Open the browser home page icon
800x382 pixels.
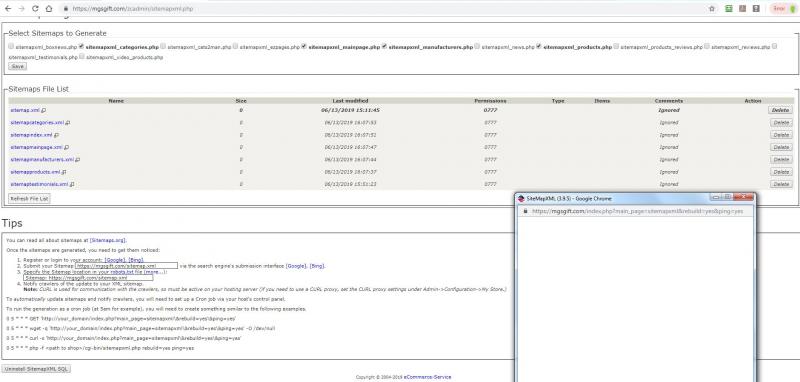[x=48, y=9]
